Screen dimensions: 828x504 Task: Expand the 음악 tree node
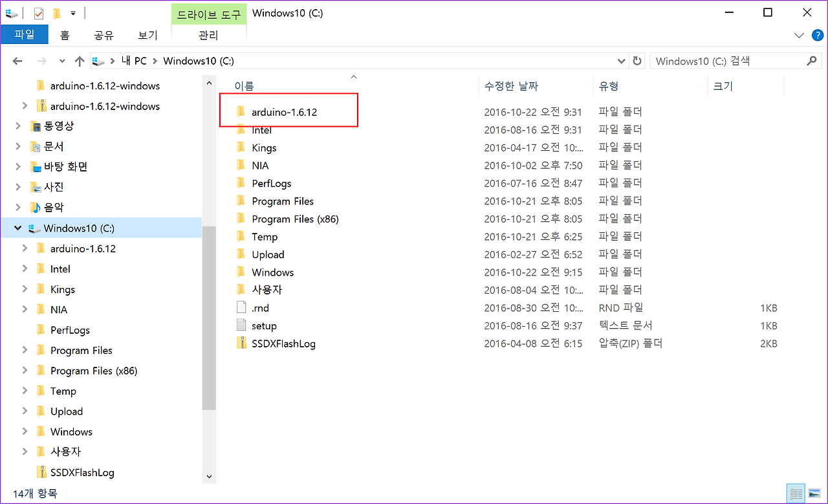coord(18,208)
